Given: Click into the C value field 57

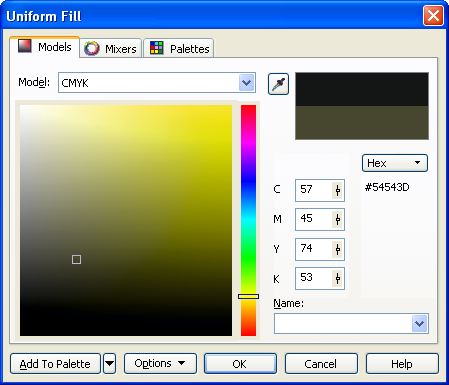Looking at the screenshot, I should (314, 190).
